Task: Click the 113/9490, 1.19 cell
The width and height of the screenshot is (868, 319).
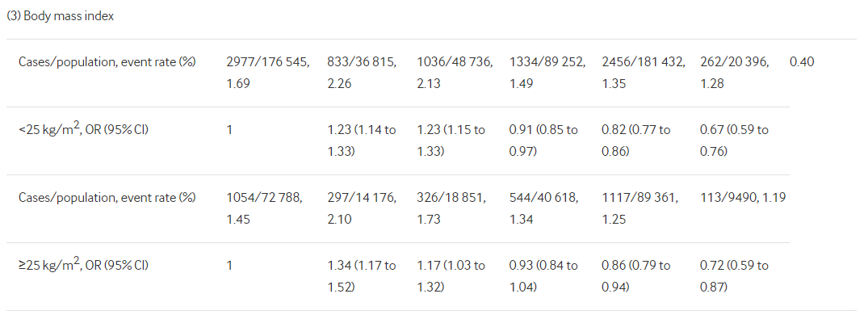Action: point(742,197)
